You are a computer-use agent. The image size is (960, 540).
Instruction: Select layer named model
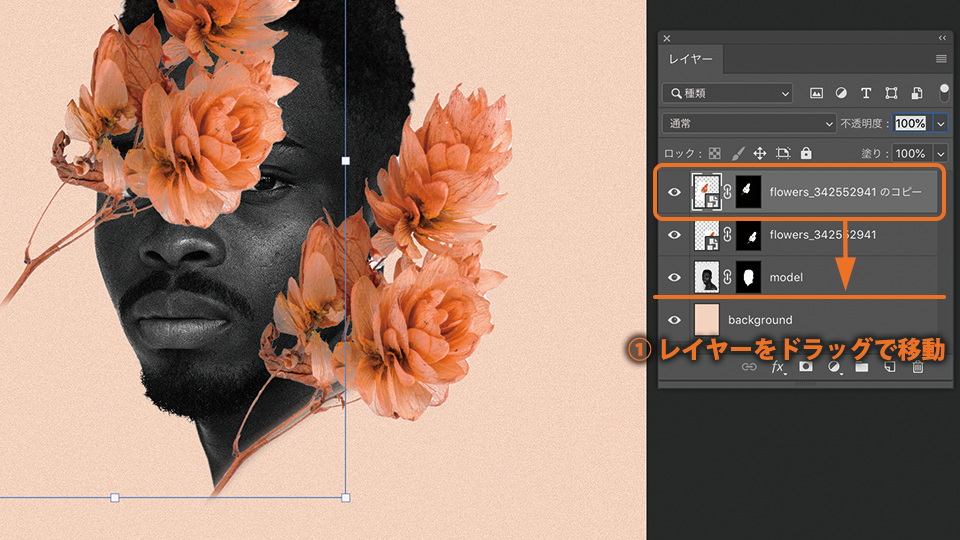786,277
